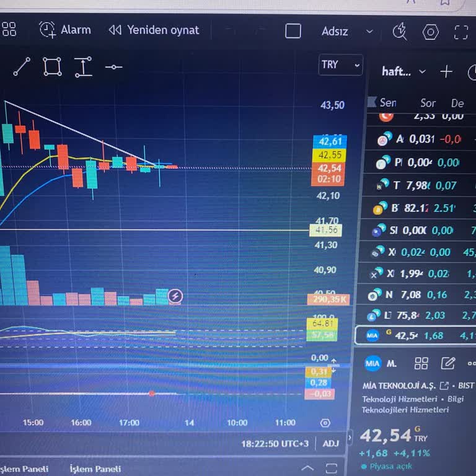Click the 42.55 yellow price label
This screenshot has height=476, width=476.
(x=329, y=155)
